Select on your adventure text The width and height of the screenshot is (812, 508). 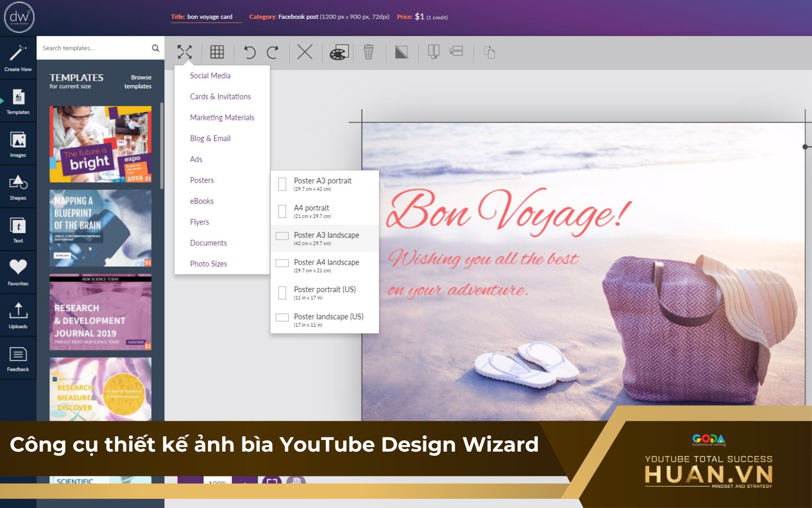458,290
